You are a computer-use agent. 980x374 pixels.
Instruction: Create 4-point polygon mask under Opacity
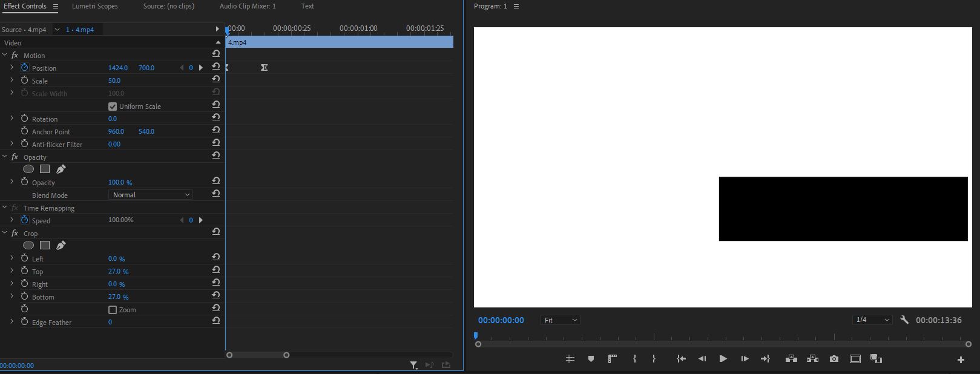tap(45, 169)
